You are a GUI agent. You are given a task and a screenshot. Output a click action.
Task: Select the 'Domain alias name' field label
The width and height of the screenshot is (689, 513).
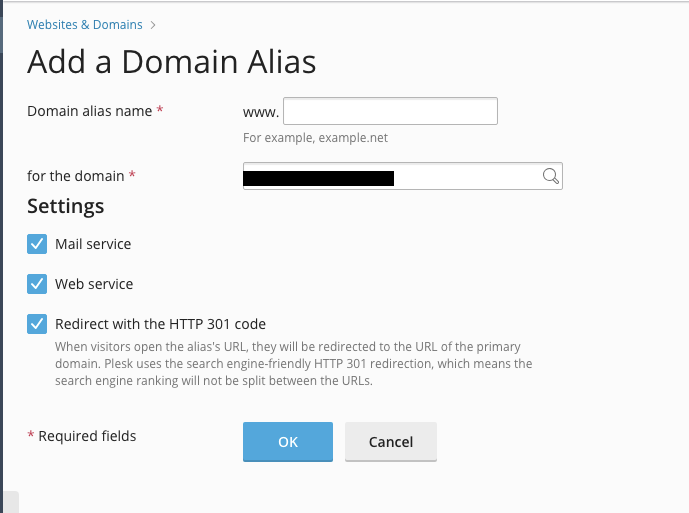(90, 111)
